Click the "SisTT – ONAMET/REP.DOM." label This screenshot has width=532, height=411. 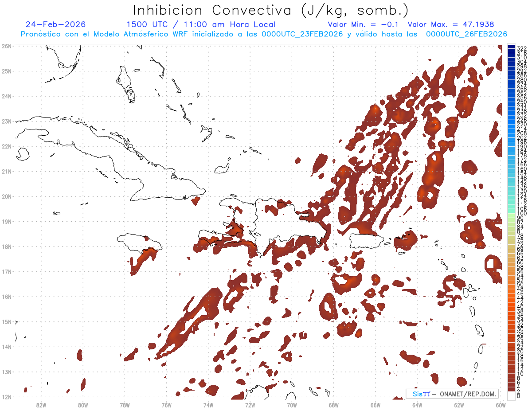(x=453, y=394)
